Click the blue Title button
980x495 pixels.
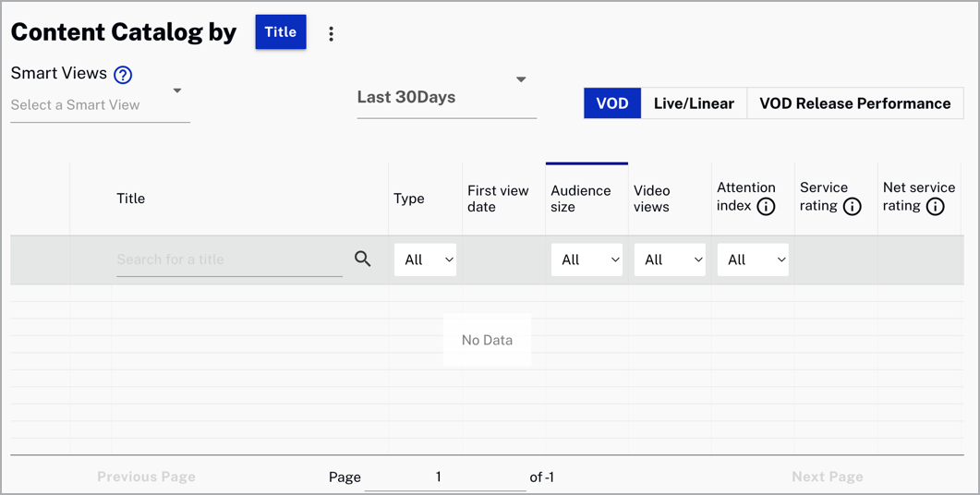pos(281,32)
